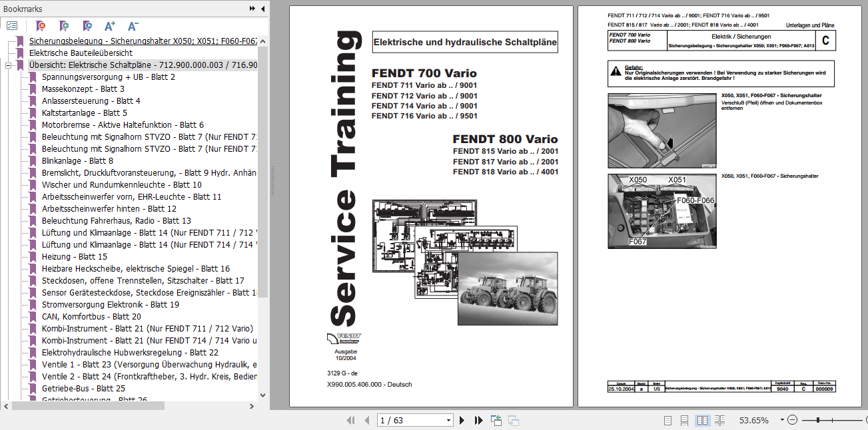Select CAN, Komfortbus - Blatt 20
Screen dimensions: 868x430
pyautogui.click(x=91, y=317)
